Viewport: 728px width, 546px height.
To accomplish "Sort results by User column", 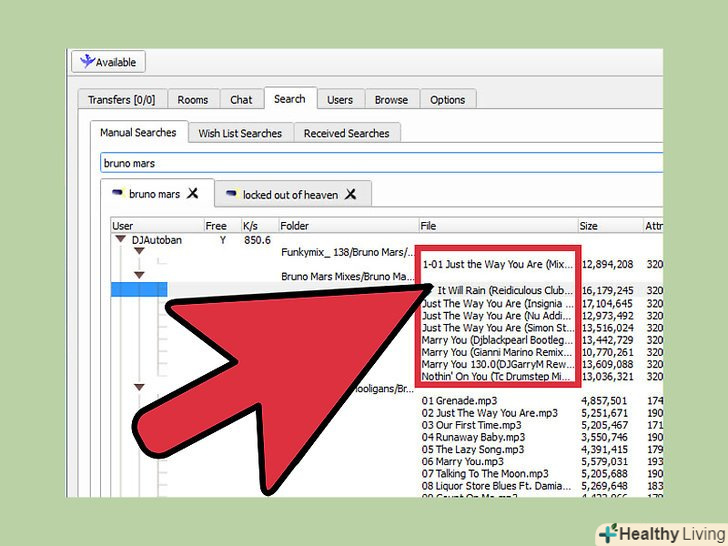I will [157, 226].
